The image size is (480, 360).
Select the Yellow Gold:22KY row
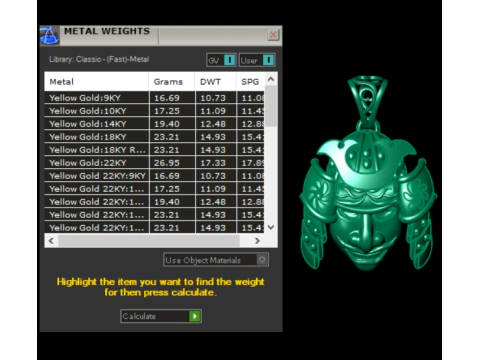154,163
